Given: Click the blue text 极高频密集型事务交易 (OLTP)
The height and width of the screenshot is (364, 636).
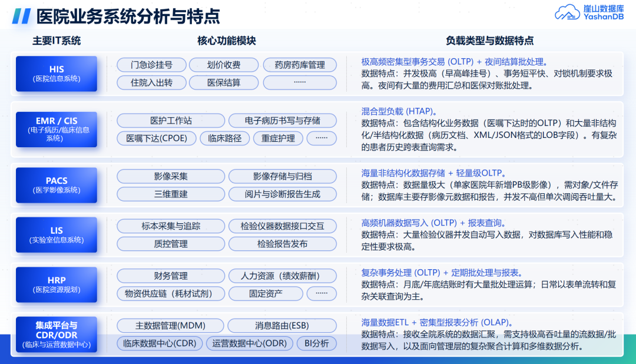Looking at the screenshot, I should [x=418, y=62].
